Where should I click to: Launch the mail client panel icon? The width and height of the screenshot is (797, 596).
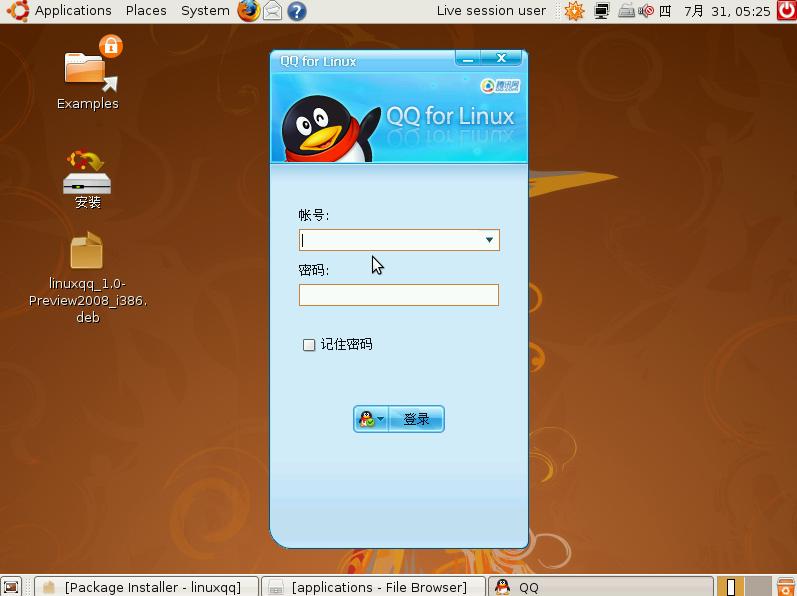(272, 11)
